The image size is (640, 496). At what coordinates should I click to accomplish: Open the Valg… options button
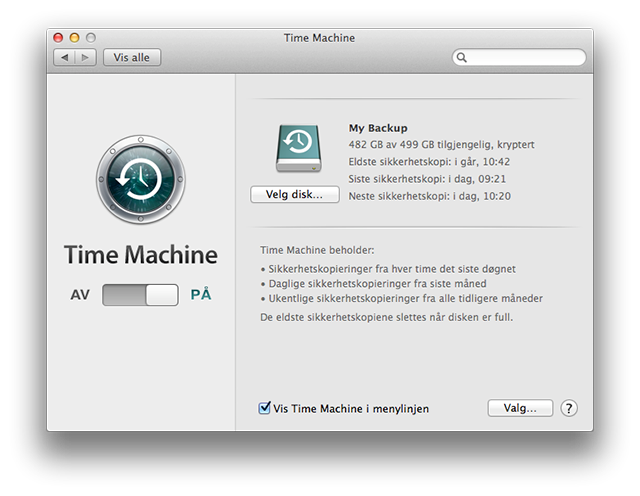tap(520, 408)
